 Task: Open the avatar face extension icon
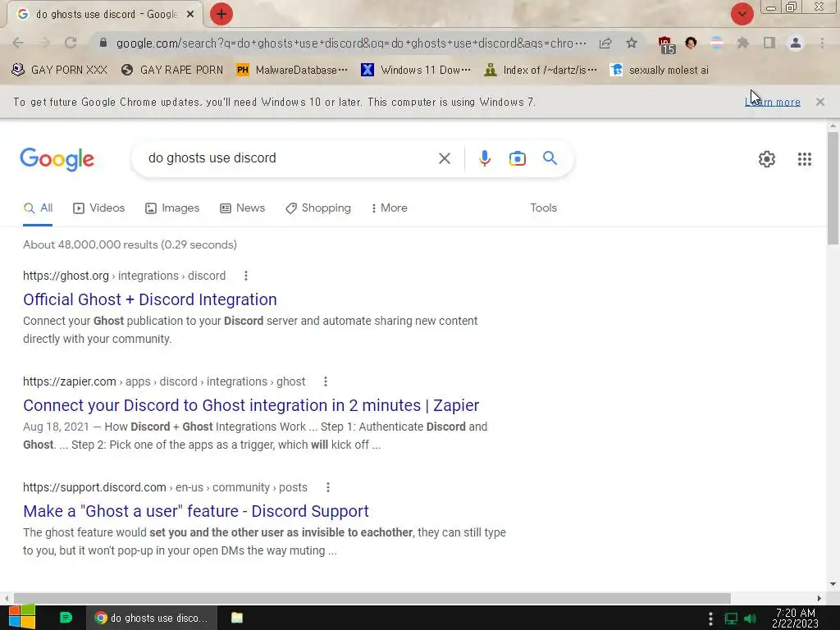[x=691, y=43]
